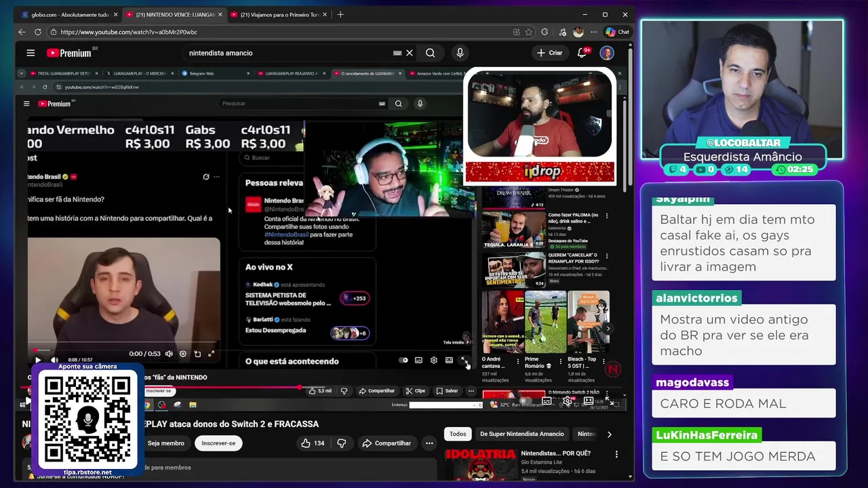Screen dimensions: 868x488
Task: Select 'De Super Nintendista Amancio' chip
Action: click(x=522, y=434)
